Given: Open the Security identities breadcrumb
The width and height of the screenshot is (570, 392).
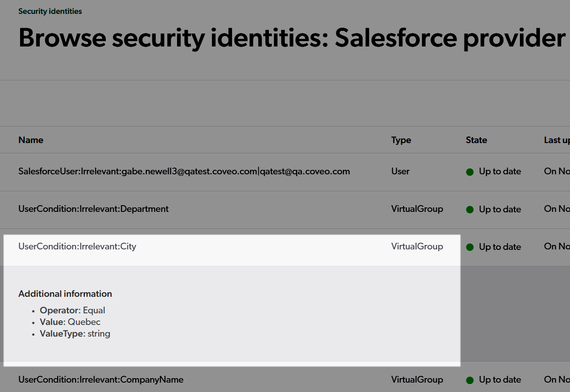Looking at the screenshot, I should tap(50, 11).
